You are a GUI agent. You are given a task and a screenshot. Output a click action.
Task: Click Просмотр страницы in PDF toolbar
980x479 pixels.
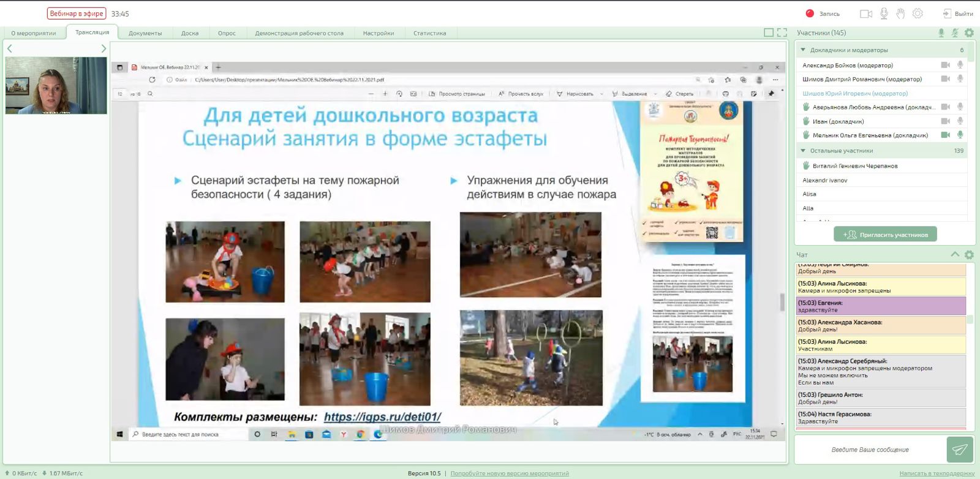coord(457,94)
